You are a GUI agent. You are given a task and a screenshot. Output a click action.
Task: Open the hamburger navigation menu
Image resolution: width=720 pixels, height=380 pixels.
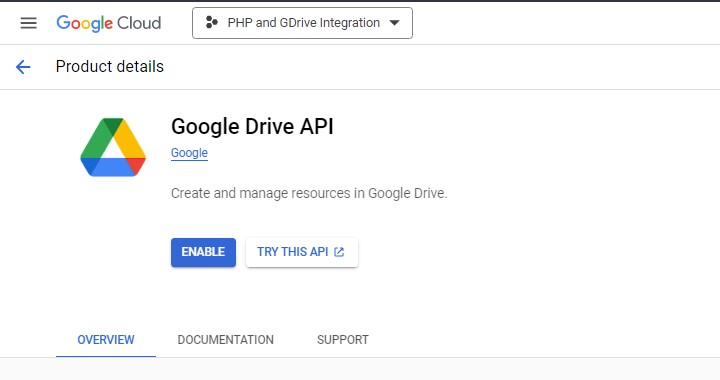[x=28, y=23]
